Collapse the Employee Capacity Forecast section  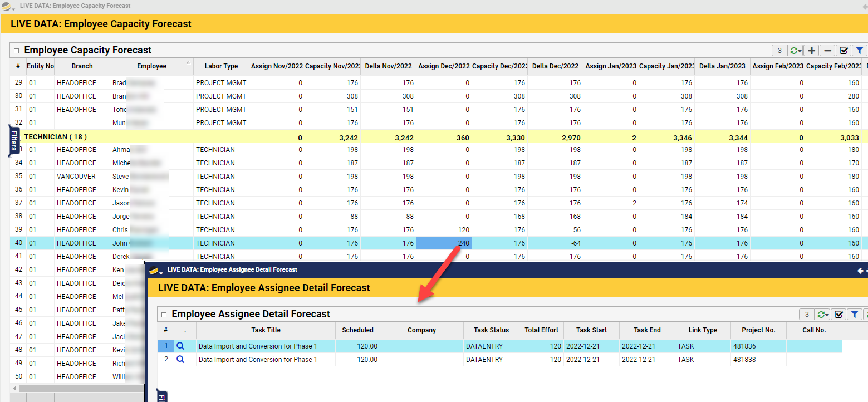click(x=16, y=51)
